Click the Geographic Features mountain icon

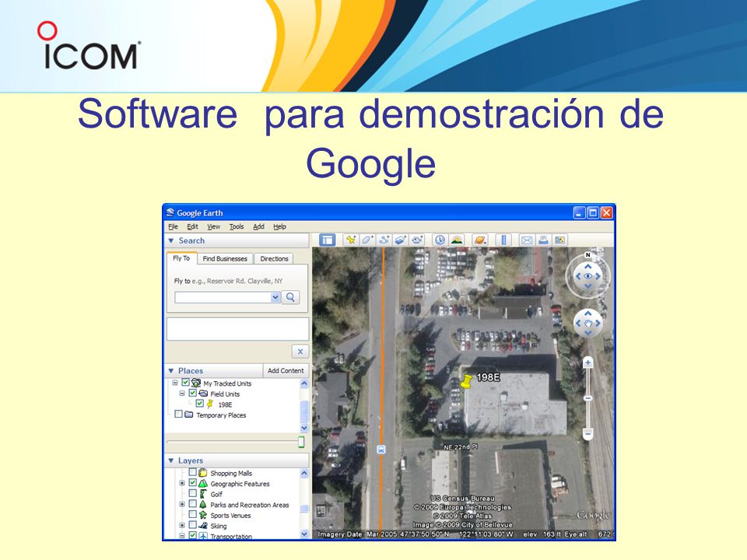(x=203, y=483)
